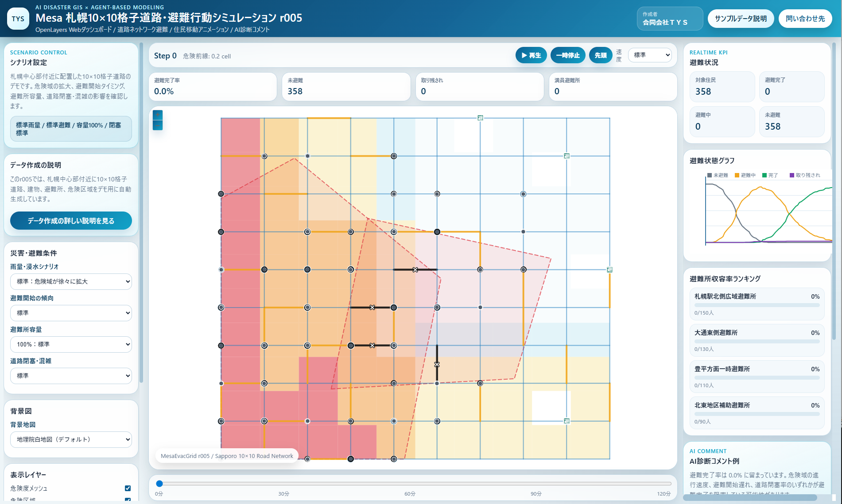This screenshot has height=504, width=842.
Task: Click the 満員避難所 count card
Action: pyautogui.click(x=613, y=86)
